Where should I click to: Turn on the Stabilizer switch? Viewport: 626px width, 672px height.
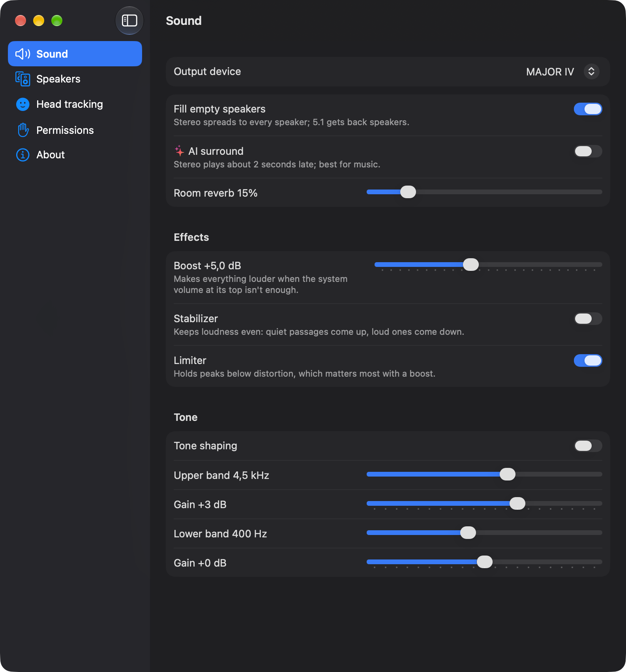coord(588,319)
